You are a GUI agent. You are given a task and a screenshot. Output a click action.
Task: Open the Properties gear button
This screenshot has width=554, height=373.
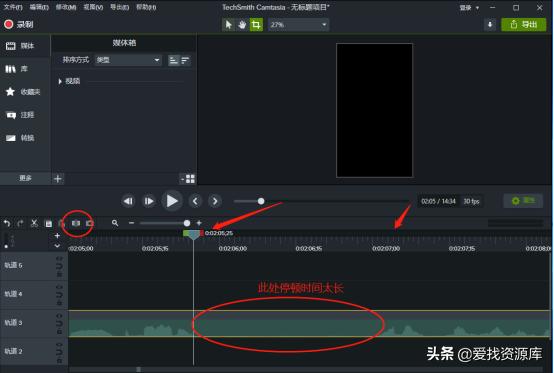523,201
